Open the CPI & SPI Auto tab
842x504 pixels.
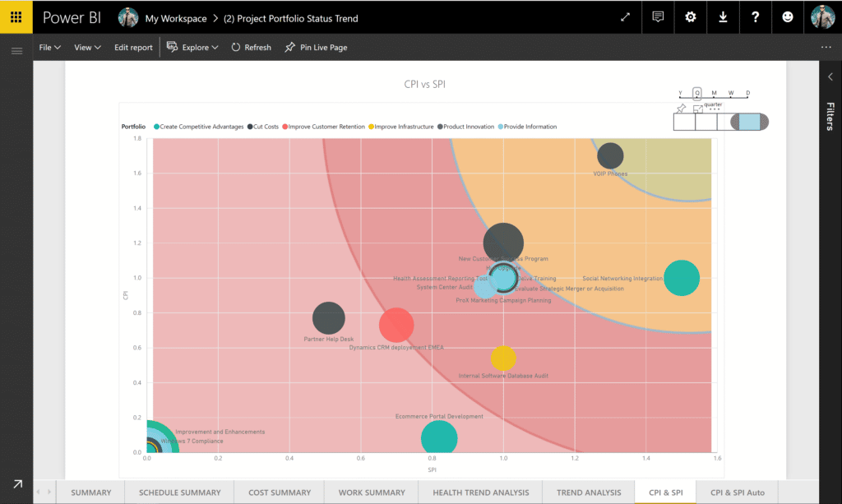(738, 492)
